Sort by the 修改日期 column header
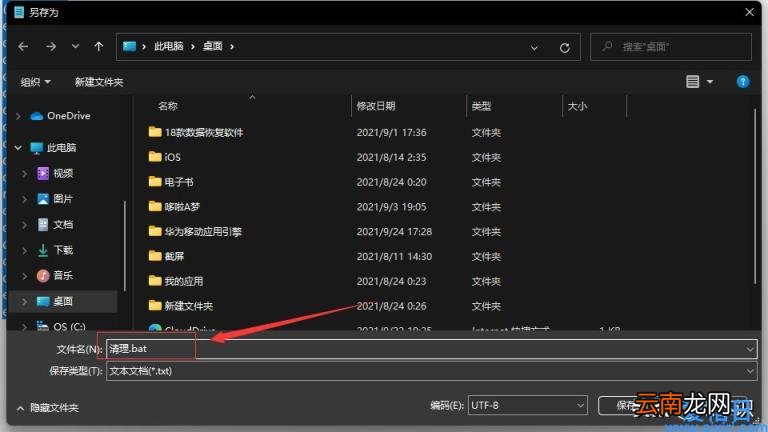Viewport: 768px width, 432px height. [x=376, y=106]
